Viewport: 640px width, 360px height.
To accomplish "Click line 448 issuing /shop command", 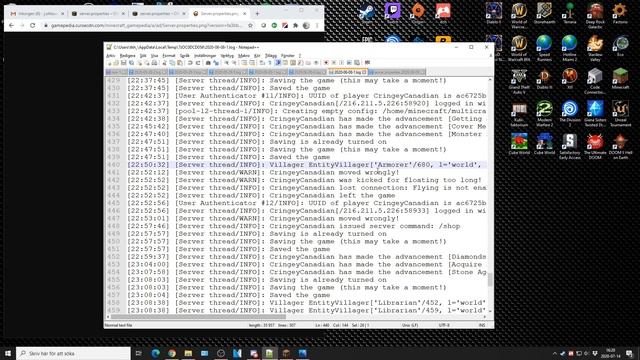I will [x=293, y=226].
